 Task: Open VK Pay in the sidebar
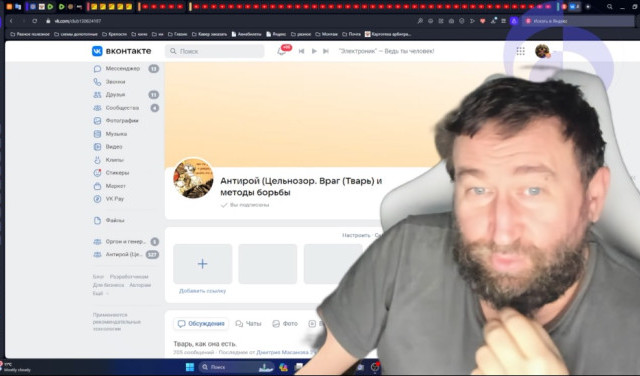(114, 199)
